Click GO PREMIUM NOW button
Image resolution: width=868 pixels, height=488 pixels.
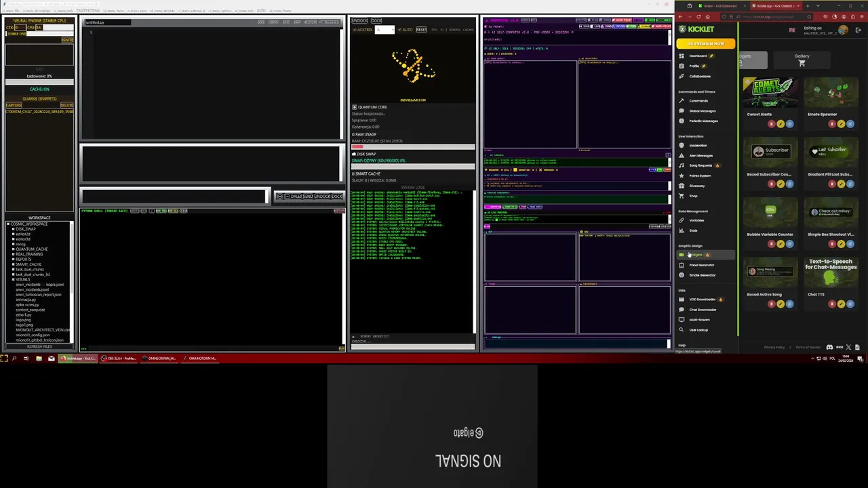(x=705, y=43)
